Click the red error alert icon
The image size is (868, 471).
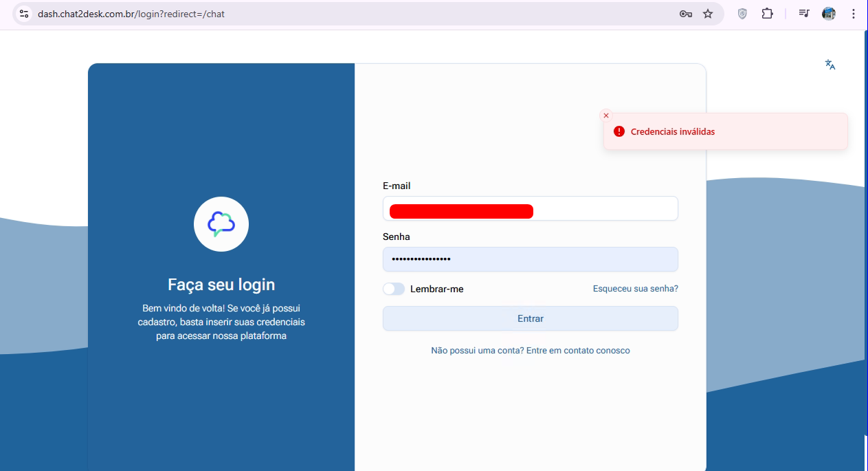619,131
